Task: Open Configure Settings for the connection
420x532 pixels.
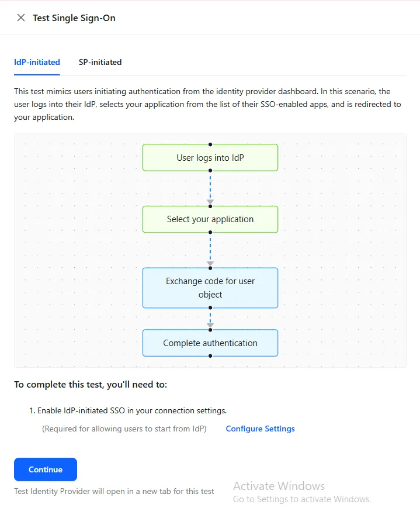Action: coord(260,429)
